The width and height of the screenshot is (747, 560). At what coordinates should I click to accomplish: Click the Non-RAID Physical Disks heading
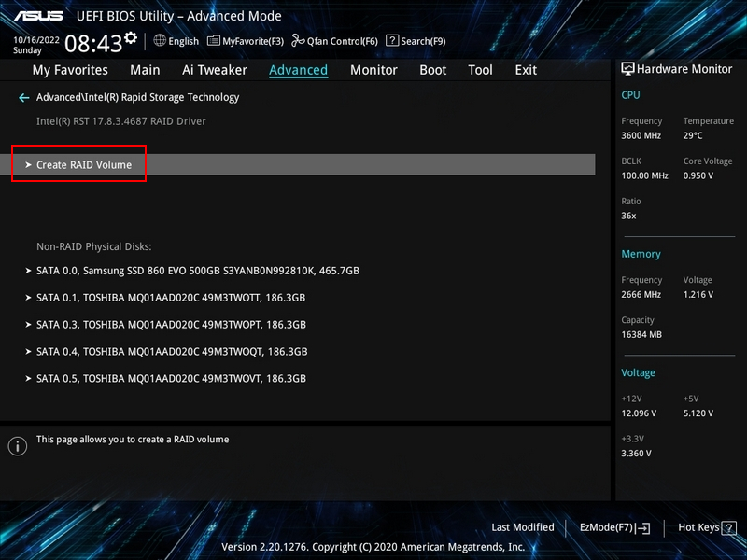[94, 246]
